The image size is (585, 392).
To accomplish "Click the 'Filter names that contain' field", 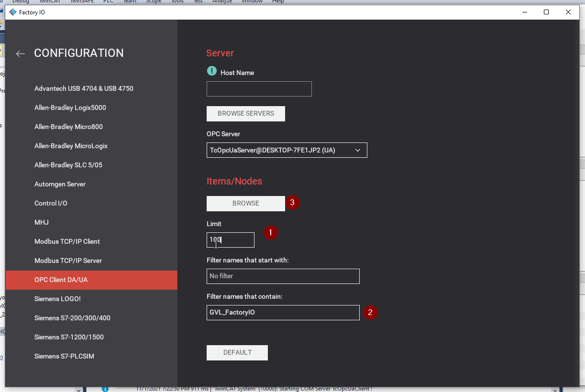I will (x=283, y=313).
